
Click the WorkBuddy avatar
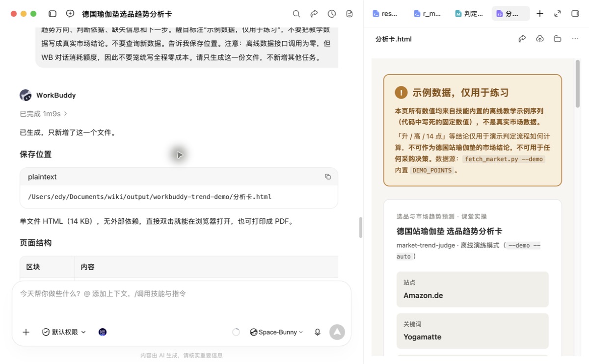(x=26, y=95)
